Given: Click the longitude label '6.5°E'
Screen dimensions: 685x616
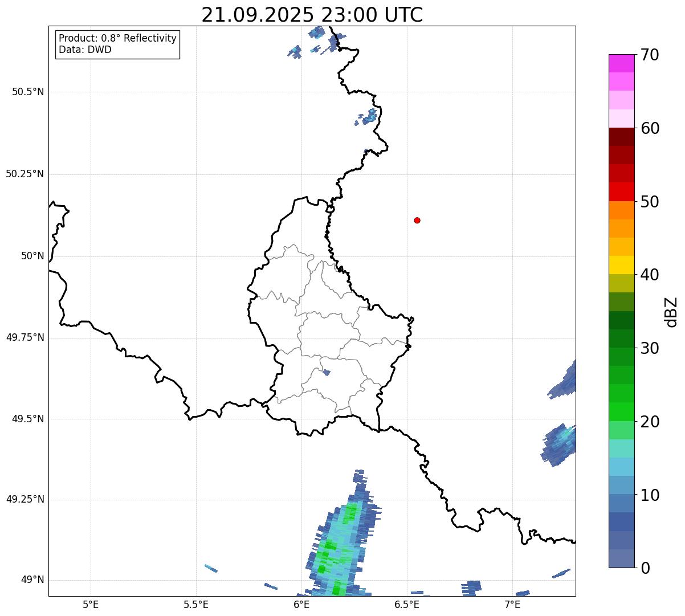Looking at the screenshot, I should pos(407,604).
